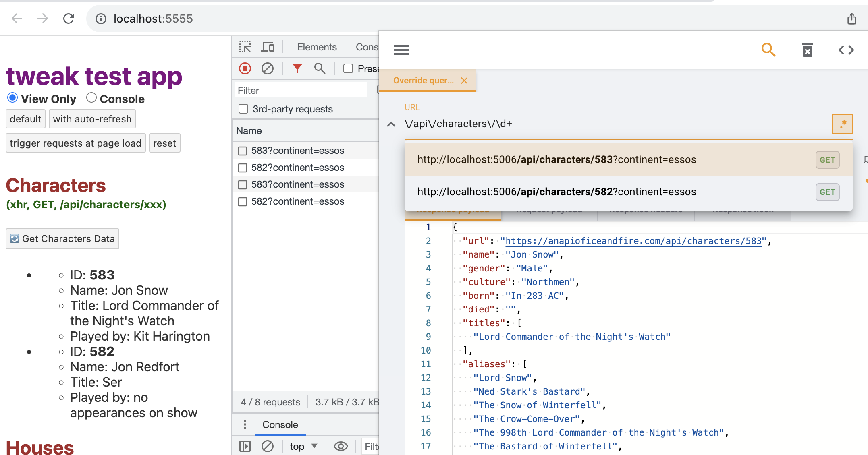
Task: Open the top JavaScript context dropdown
Action: (303, 446)
